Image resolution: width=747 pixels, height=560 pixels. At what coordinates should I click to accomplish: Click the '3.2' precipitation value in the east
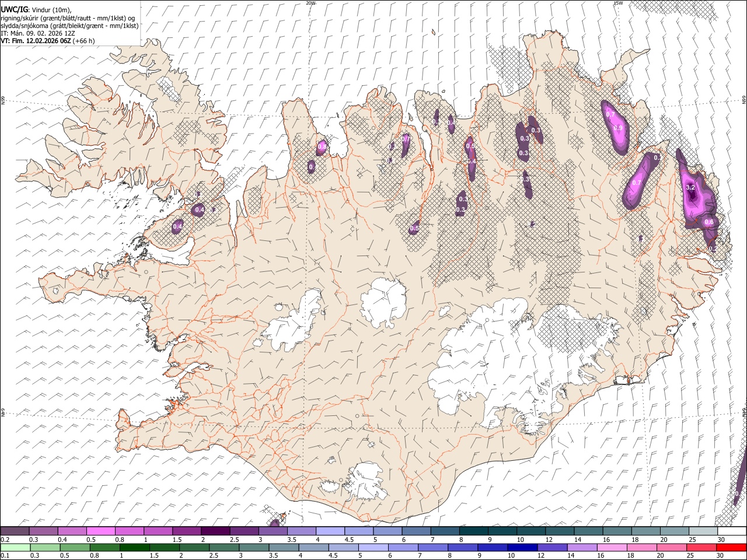point(690,187)
